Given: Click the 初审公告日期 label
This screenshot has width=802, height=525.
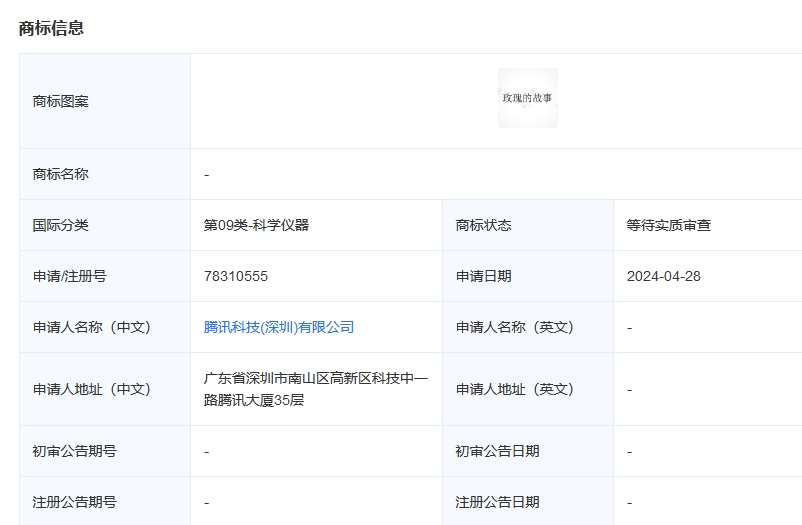Looking at the screenshot, I should click(x=498, y=451).
